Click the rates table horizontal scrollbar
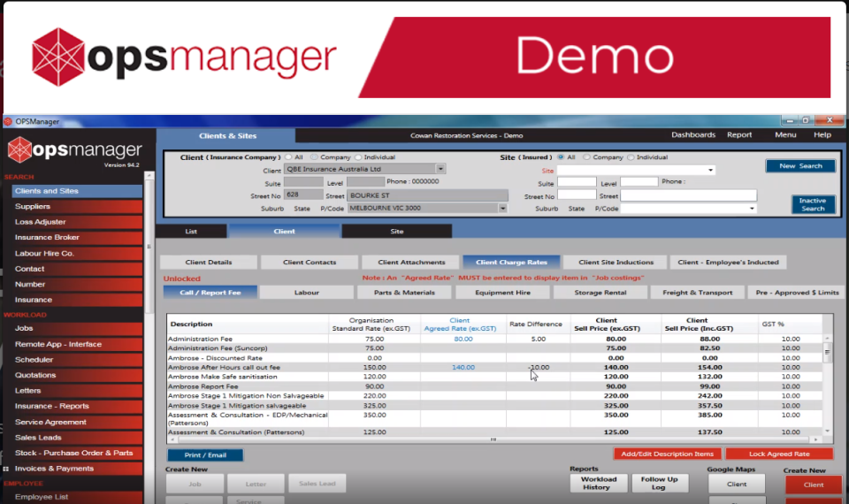Viewport: 849px width, 504px height. pos(493,439)
